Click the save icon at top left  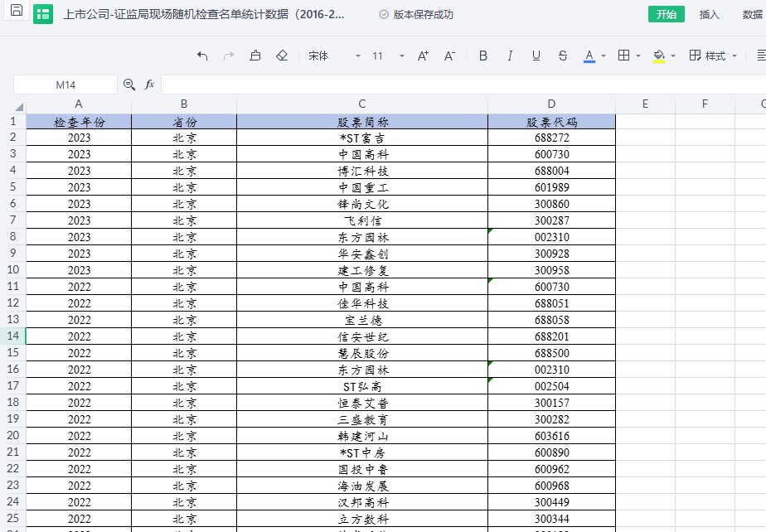tap(16, 10)
